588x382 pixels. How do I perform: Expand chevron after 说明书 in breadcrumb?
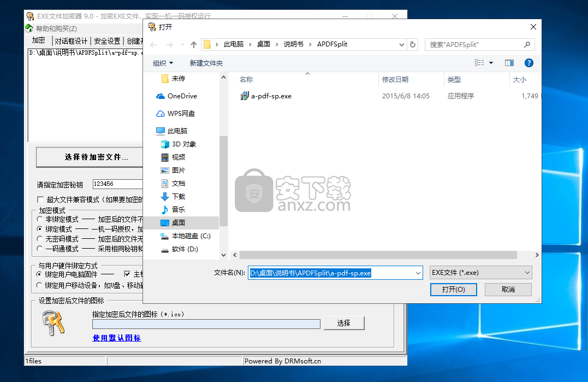coord(310,45)
